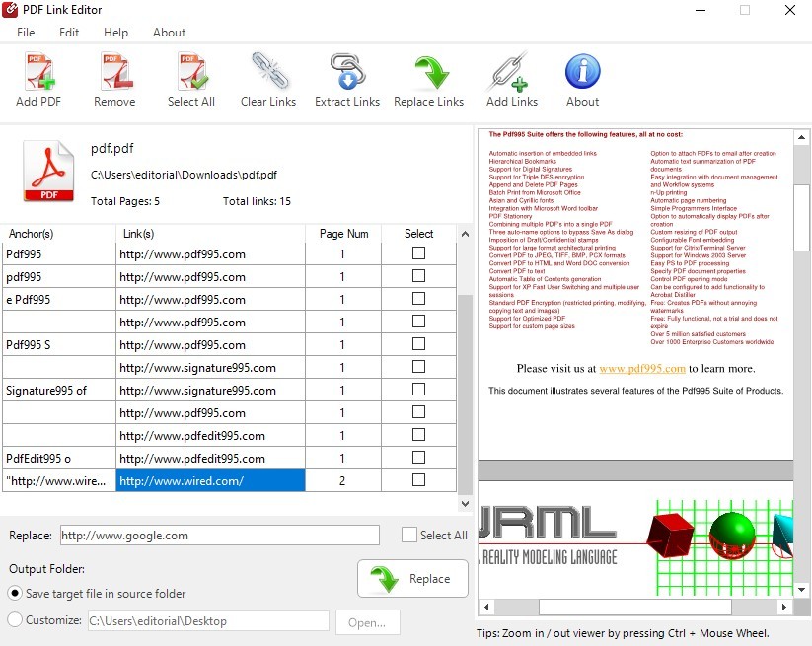The image size is (812, 646).
Task: Click the Remove PDF toolbar icon
Action: coord(115,72)
